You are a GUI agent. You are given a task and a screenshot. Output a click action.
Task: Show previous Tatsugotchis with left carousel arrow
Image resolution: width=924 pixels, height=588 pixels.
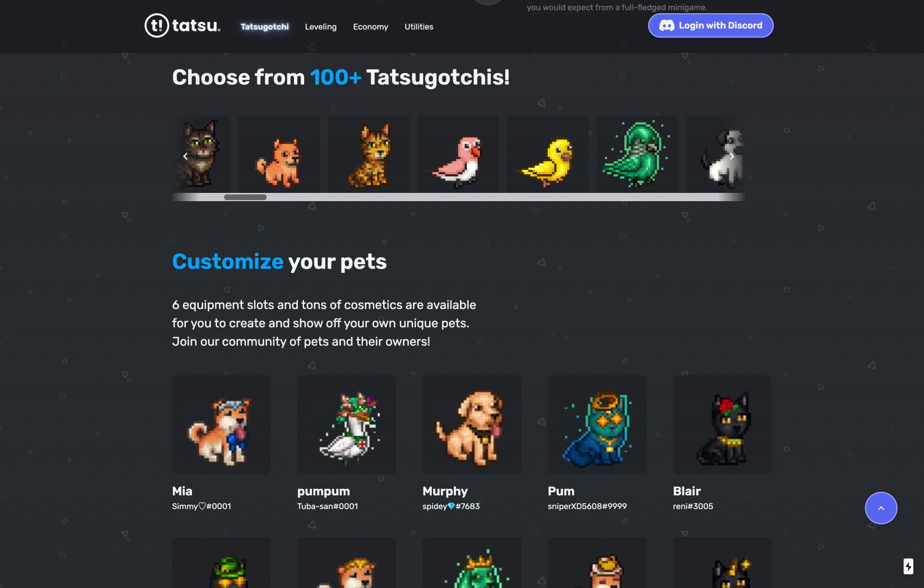click(x=185, y=156)
